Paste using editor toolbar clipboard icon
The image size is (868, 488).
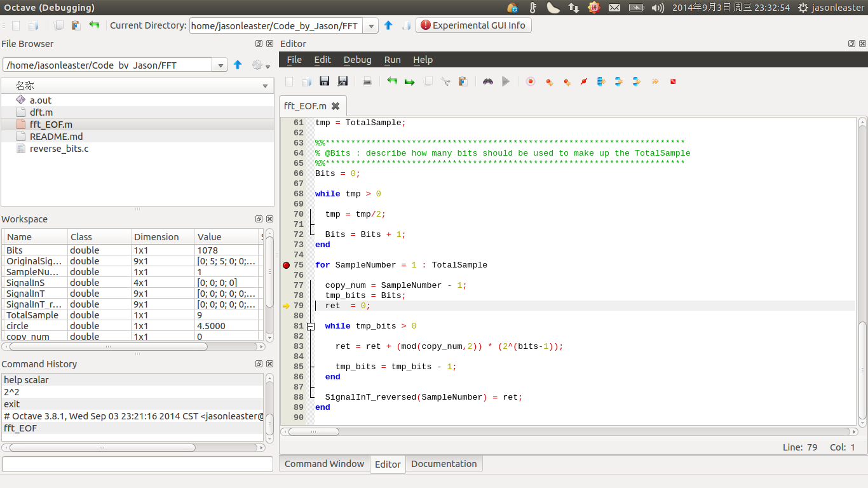point(463,81)
